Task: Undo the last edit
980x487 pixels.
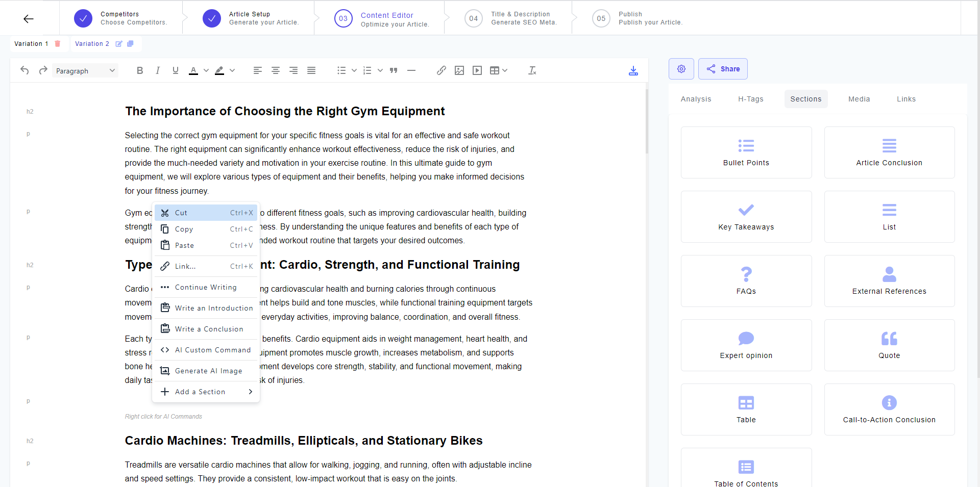Action: coord(24,70)
